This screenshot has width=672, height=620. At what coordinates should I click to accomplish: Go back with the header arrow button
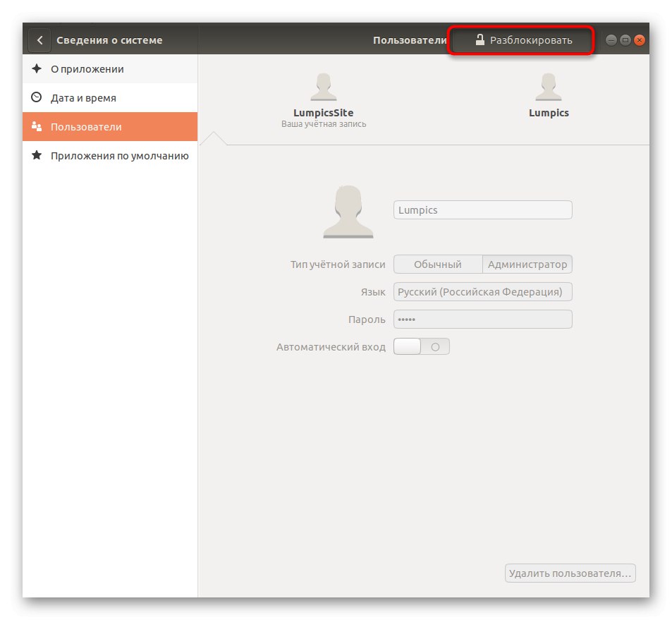(39, 40)
